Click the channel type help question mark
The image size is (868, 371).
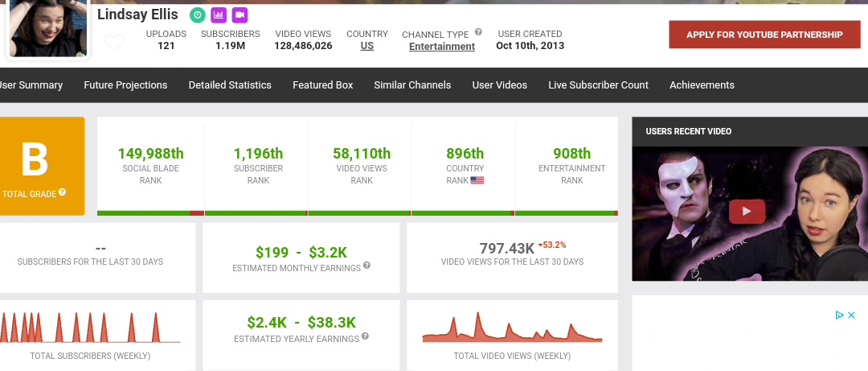coord(478,32)
